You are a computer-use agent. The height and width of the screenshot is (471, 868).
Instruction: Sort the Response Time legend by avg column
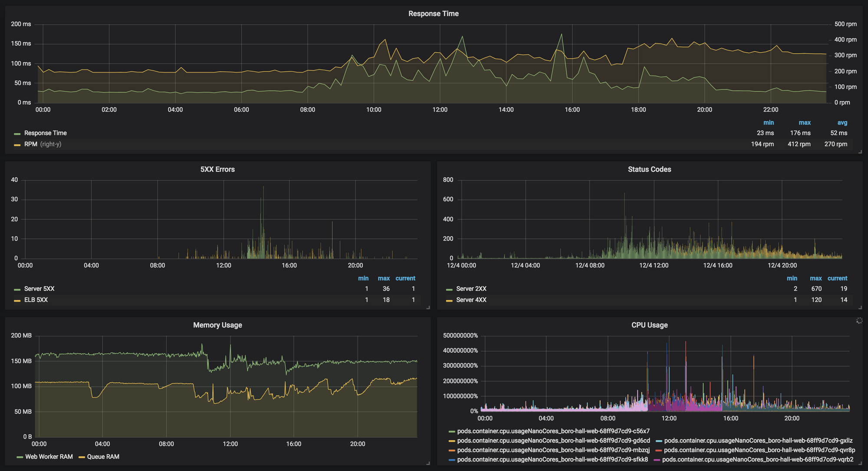pyautogui.click(x=842, y=123)
